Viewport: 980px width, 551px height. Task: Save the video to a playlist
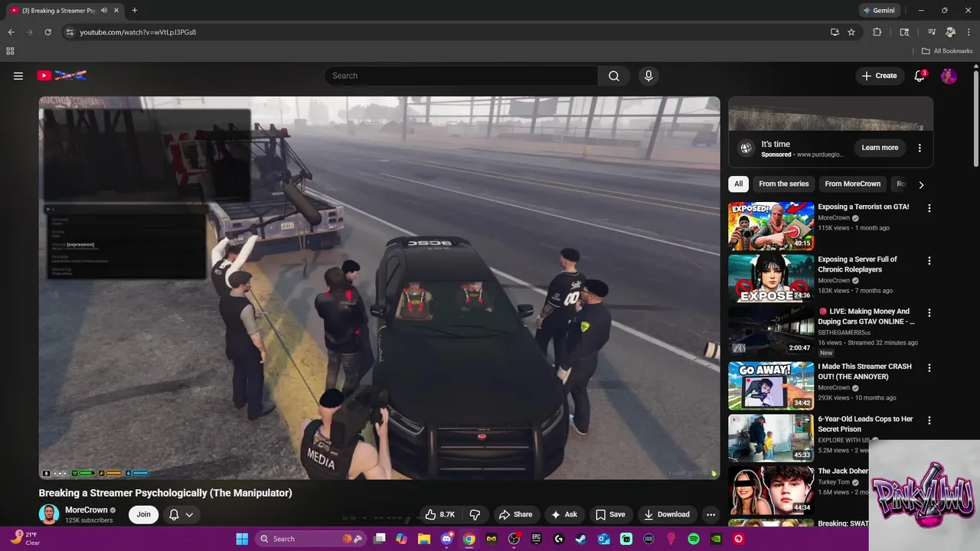[610, 514]
